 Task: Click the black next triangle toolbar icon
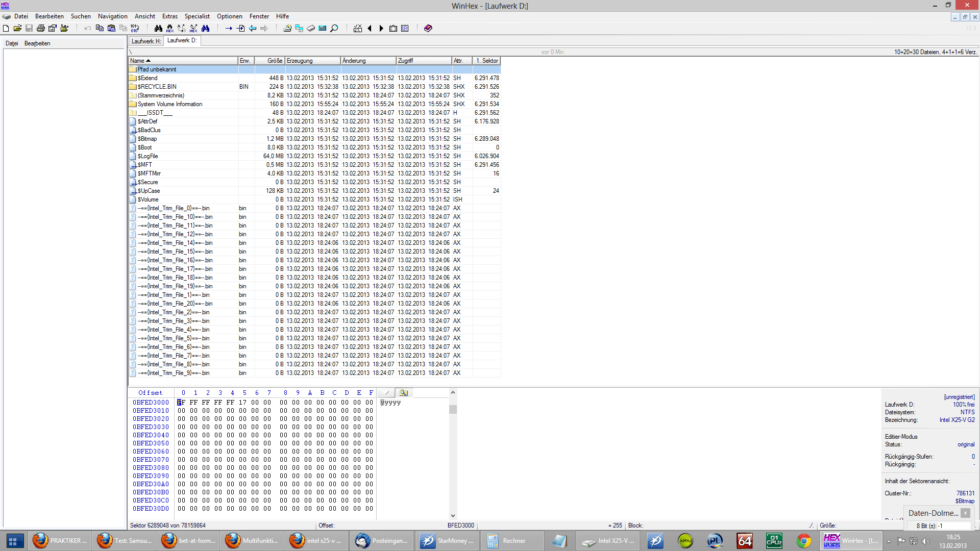click(381, 29)
